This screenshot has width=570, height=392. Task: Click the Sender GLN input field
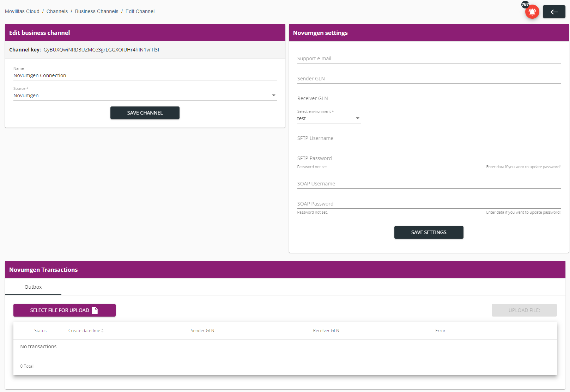[x=429, y=79]
